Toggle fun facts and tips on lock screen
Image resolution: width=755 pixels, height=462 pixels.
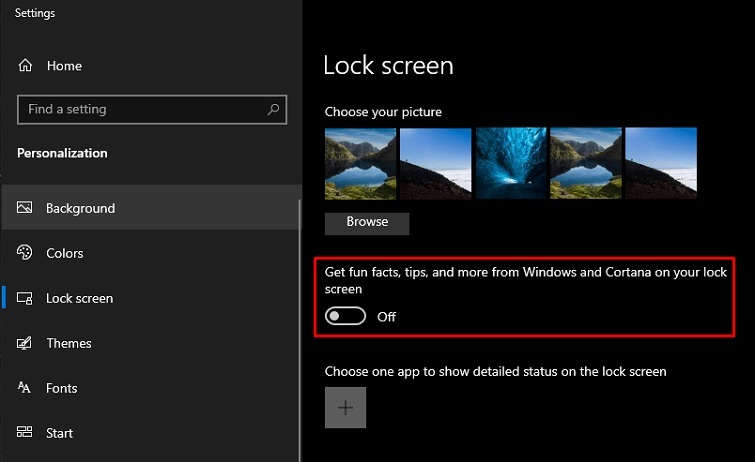[x=346, y=316]
